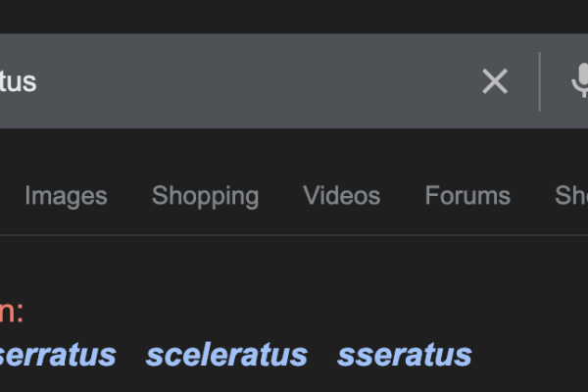Switch to the Images tab
The width and height of the screenshot is (588, 392).
(66, 196)
